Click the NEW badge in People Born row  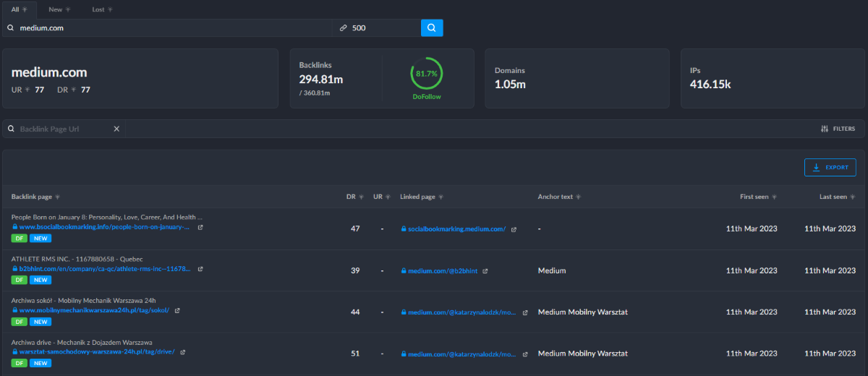(41, 238)
